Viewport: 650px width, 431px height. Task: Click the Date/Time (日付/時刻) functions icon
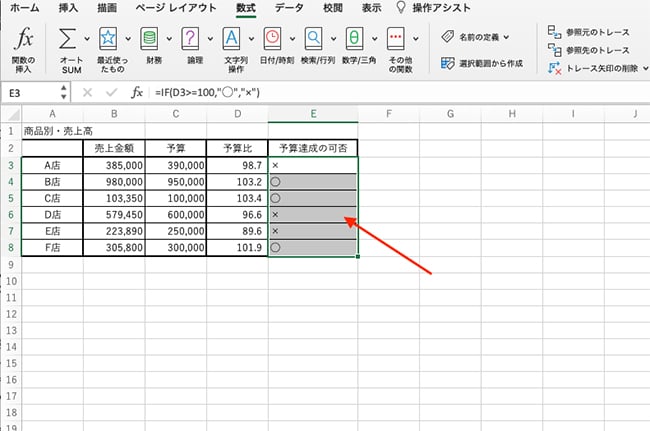(272, 39)
